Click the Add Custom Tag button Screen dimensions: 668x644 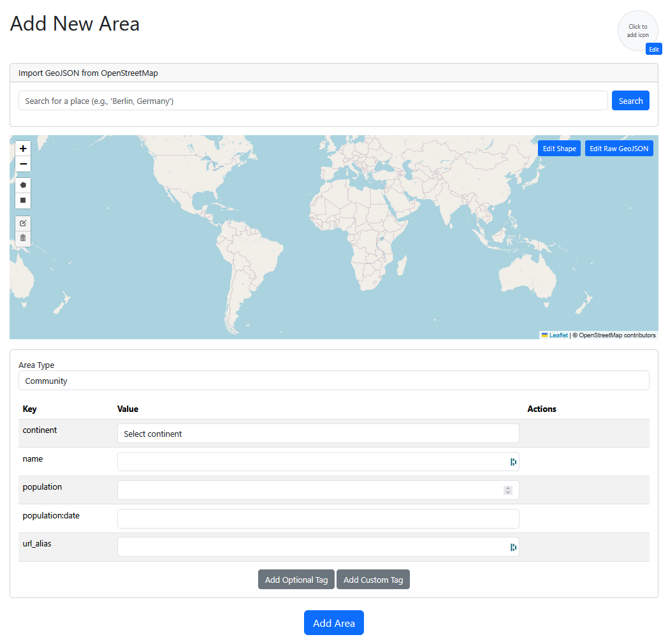pyautogui.click(x=373, y=580)
